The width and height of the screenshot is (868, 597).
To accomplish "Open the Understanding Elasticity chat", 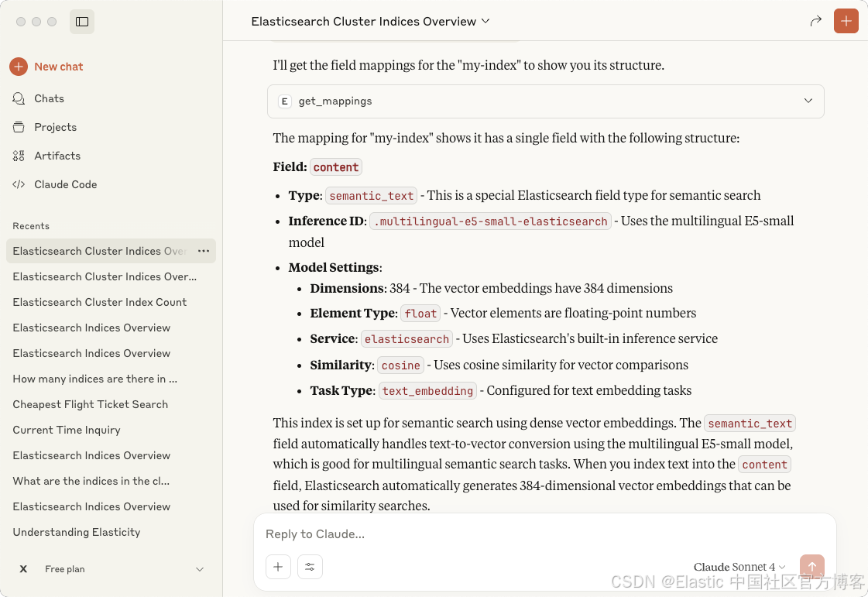I will click(77, 532).
